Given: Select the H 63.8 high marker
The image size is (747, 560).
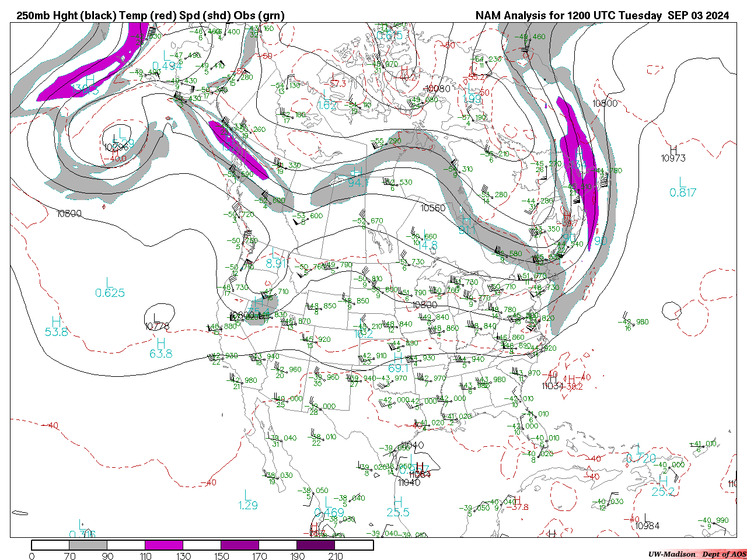Looking at the screenshot, I should click(x=160, y=348).
